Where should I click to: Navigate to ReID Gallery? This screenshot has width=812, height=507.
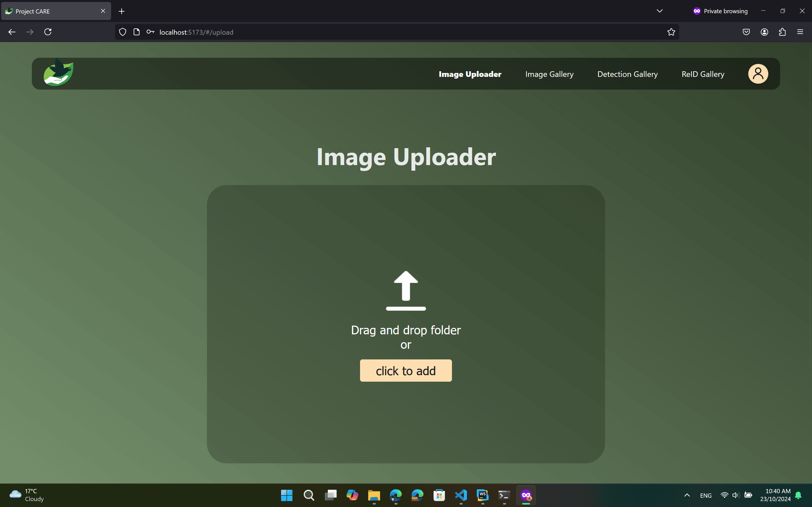[x=703, y=74]
